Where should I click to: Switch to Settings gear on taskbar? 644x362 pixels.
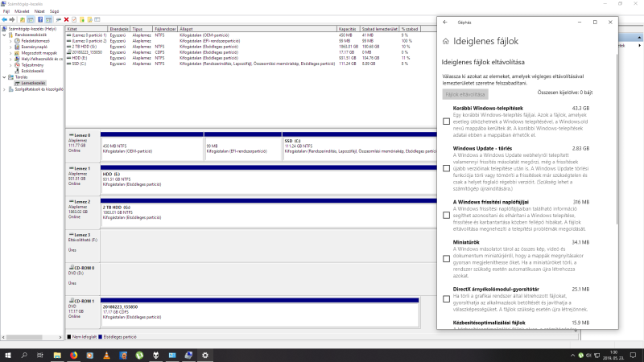pyautogui.click(x=205, y=355)
